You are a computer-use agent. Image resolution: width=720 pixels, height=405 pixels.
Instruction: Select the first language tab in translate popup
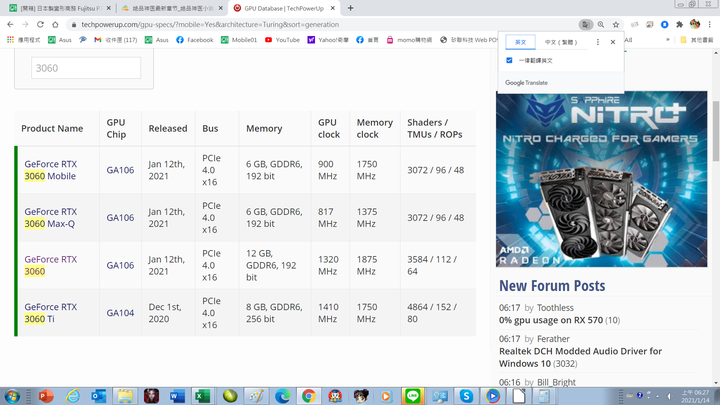tap(520, 42)
